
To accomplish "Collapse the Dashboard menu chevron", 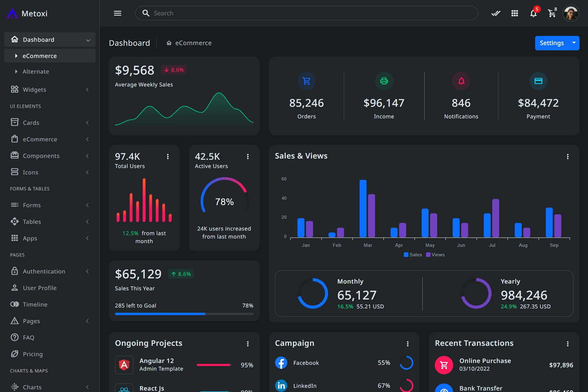I will pyautogui.click(x=88, y=40).
